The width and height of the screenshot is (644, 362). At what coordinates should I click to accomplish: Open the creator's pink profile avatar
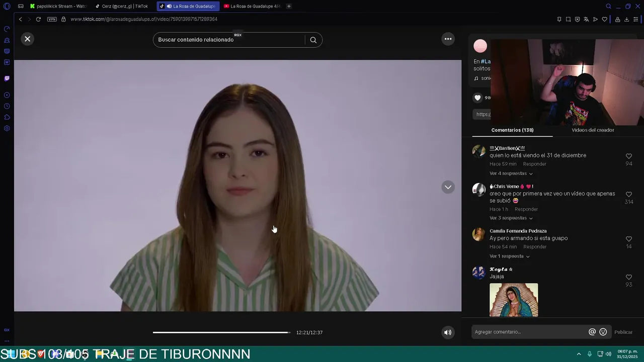coord(480,46)
